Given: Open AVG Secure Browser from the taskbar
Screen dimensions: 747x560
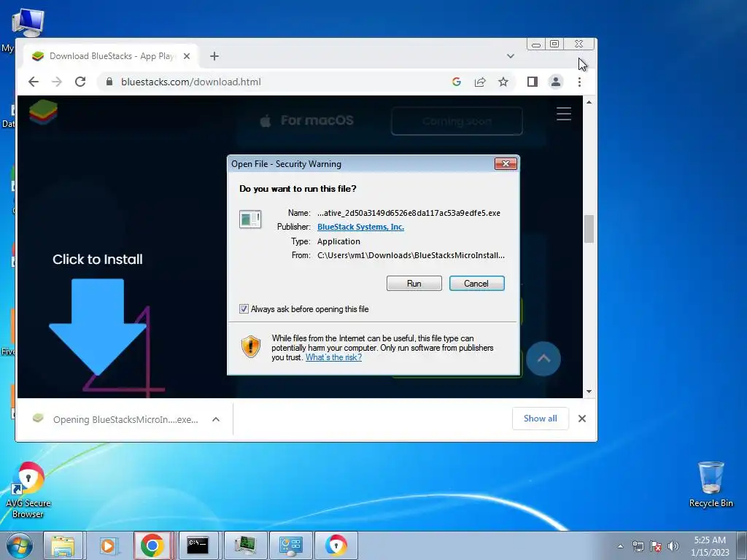Looking at the screenshot, I should 336,545.
